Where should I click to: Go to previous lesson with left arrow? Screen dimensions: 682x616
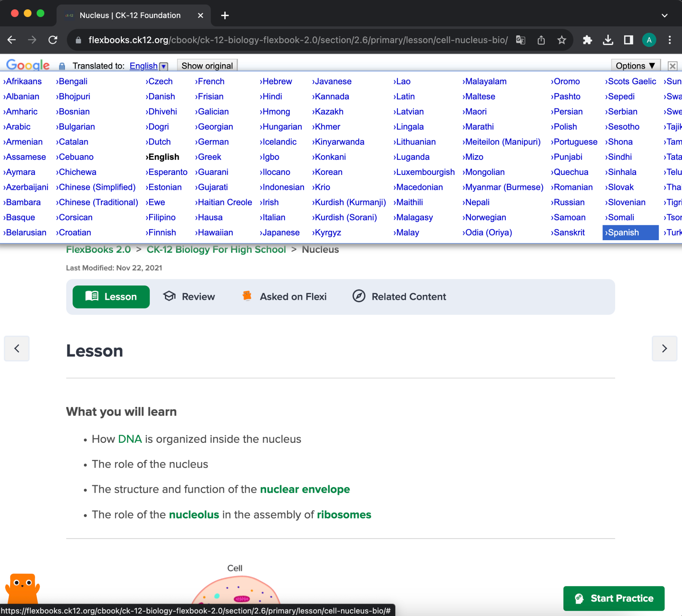17,348
